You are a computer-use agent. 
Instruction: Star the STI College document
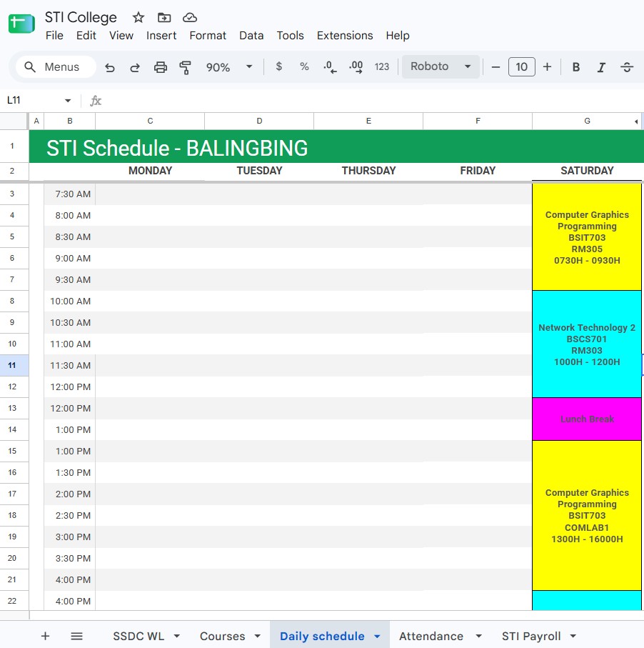(139, 17)
